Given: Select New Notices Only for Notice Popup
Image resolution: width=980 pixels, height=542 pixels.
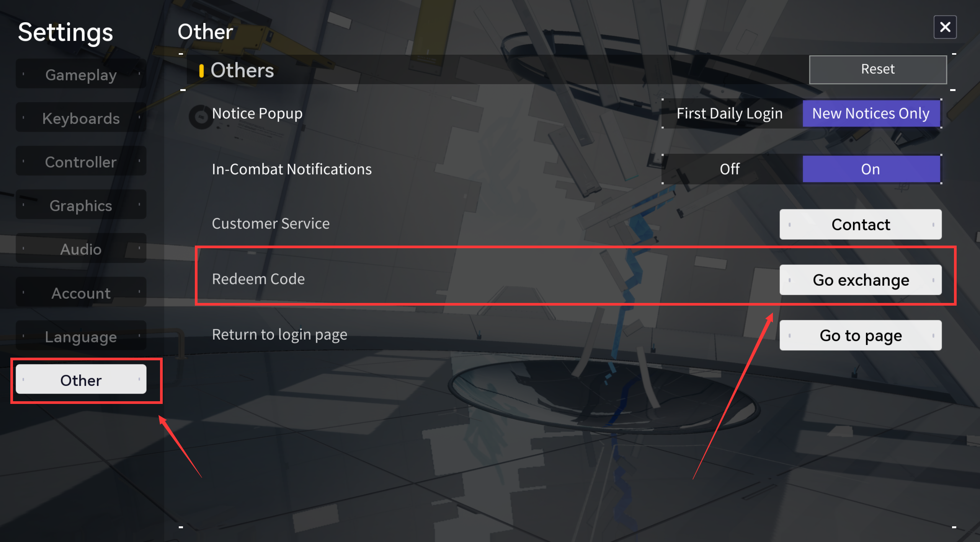Looking at the screenshot, I should (x=871, y=114).
